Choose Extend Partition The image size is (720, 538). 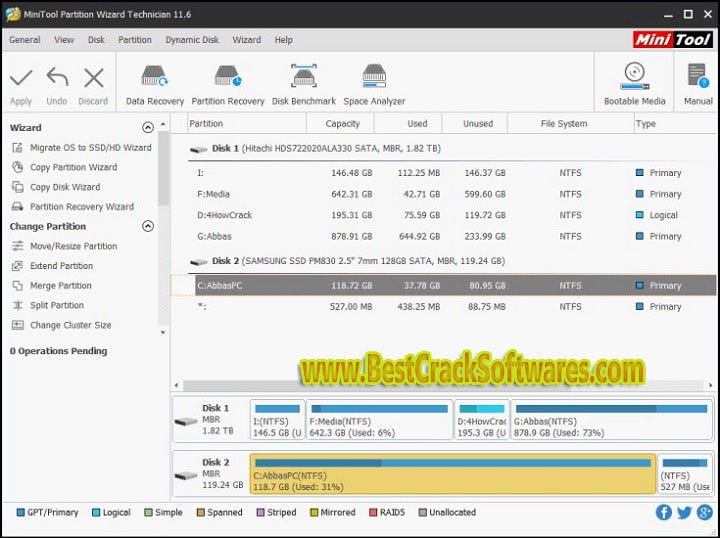point(52,266)
